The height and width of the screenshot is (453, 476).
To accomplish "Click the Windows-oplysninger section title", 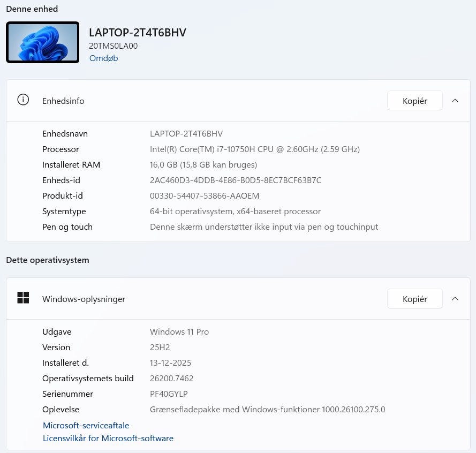I will pos(84,299).
